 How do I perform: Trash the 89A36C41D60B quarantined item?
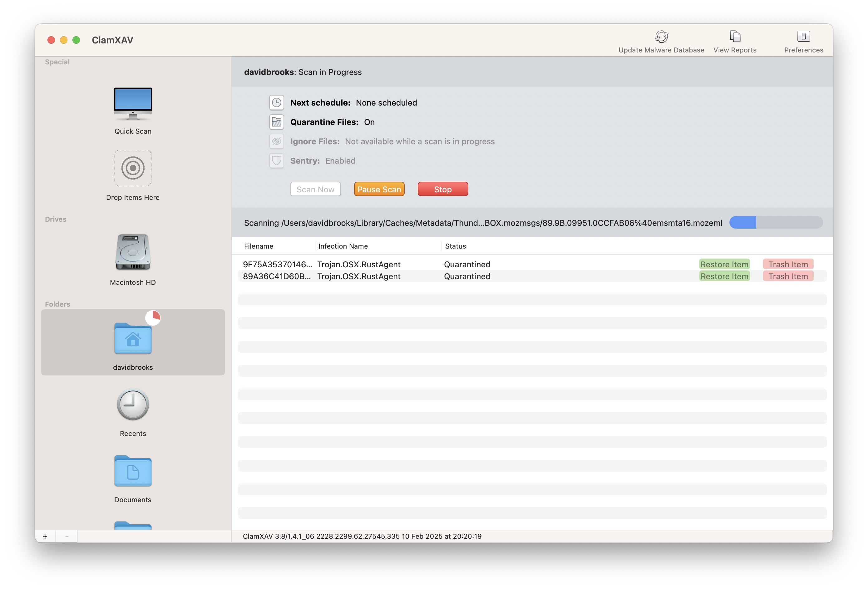tap(788, 276)
